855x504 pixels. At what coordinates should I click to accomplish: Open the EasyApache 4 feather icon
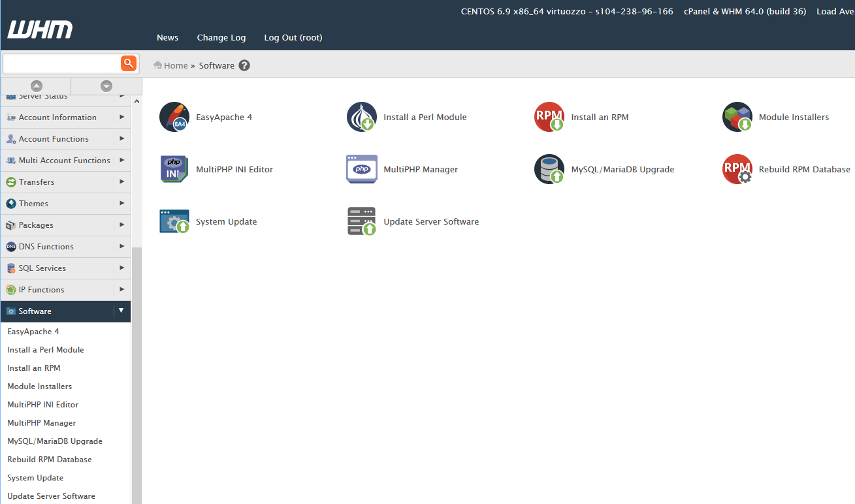(174, 117)
